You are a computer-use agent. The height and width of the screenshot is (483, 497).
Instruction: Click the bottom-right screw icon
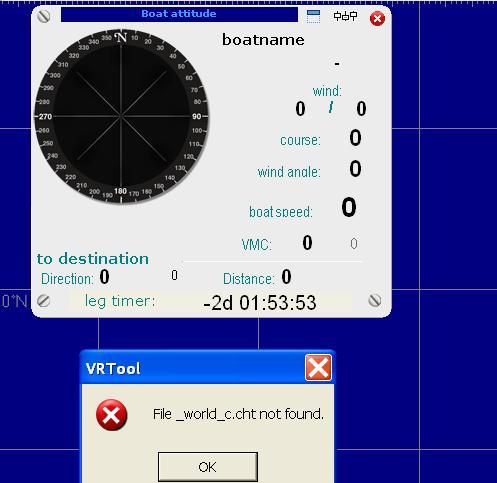375,300
